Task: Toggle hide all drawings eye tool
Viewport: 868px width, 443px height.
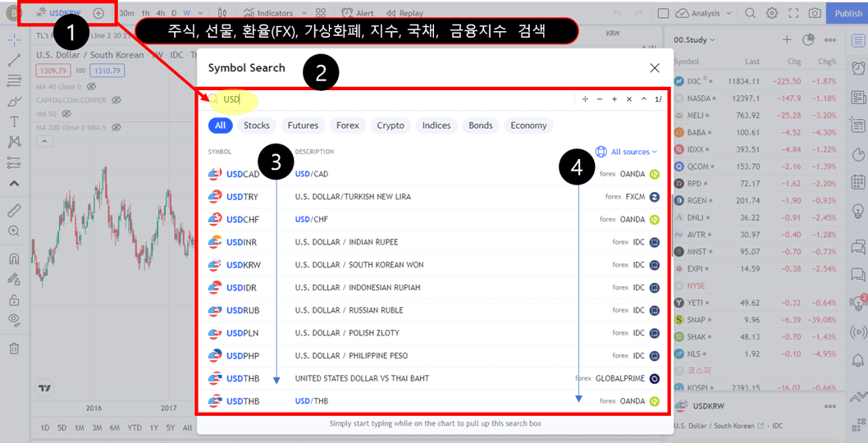Action: click(x=15, y=320)
